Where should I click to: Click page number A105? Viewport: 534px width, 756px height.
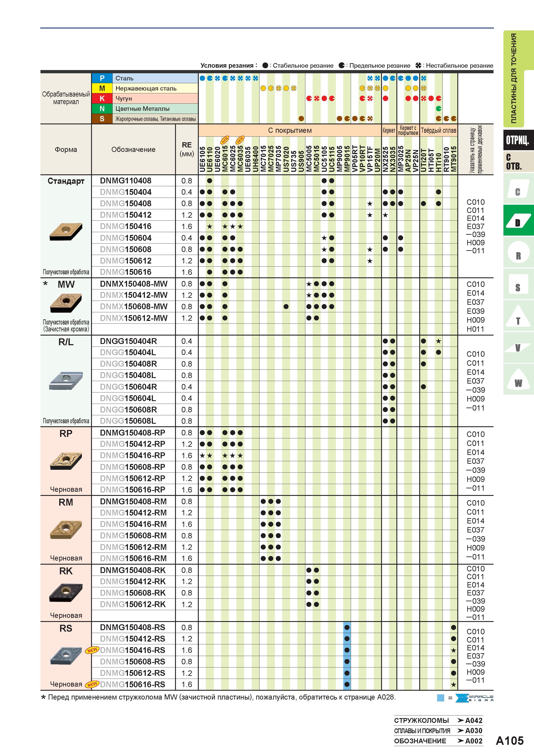510,740
